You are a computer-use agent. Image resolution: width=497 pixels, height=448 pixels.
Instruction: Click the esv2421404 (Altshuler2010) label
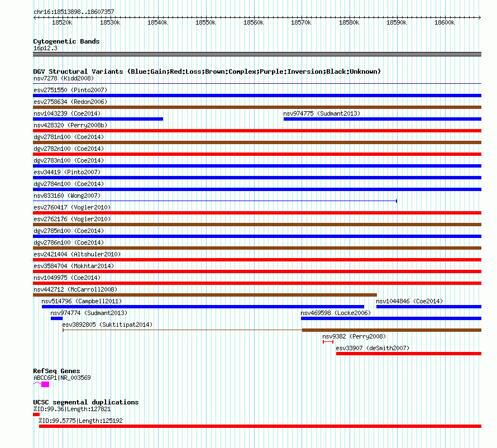[x=77, y=254]
